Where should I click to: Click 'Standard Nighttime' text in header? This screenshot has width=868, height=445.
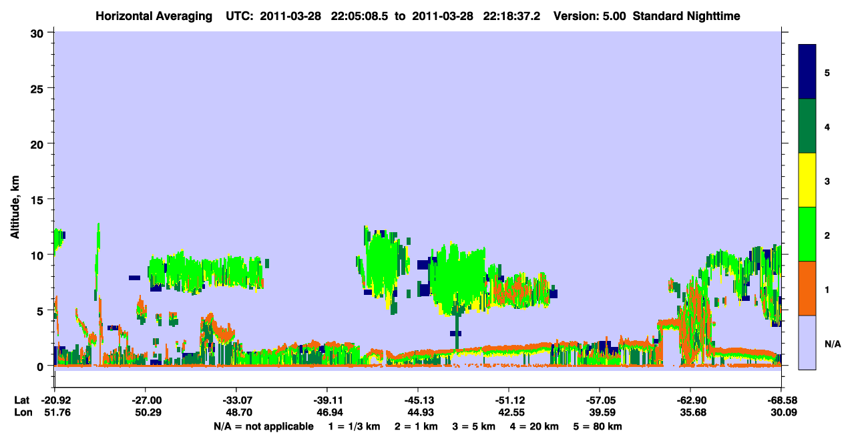[x=685, y=15]
